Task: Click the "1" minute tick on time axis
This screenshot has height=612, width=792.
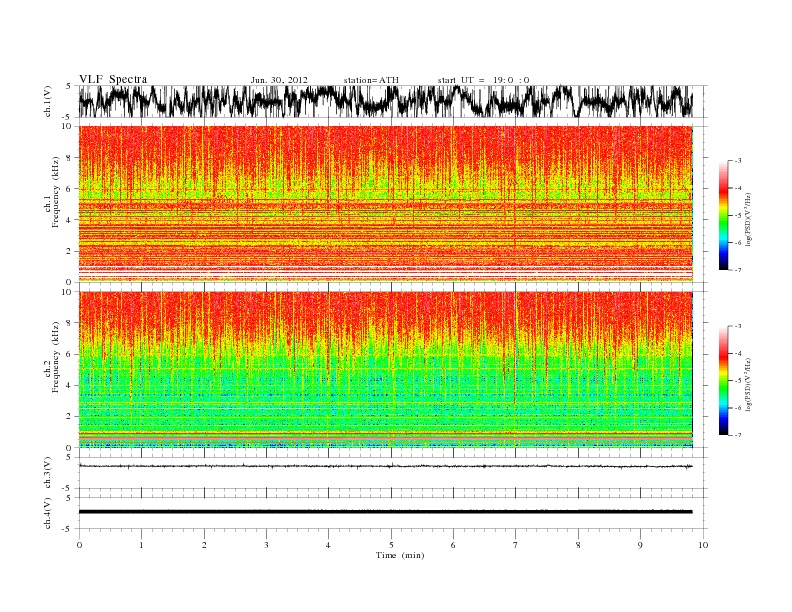Action: point(141,545)
